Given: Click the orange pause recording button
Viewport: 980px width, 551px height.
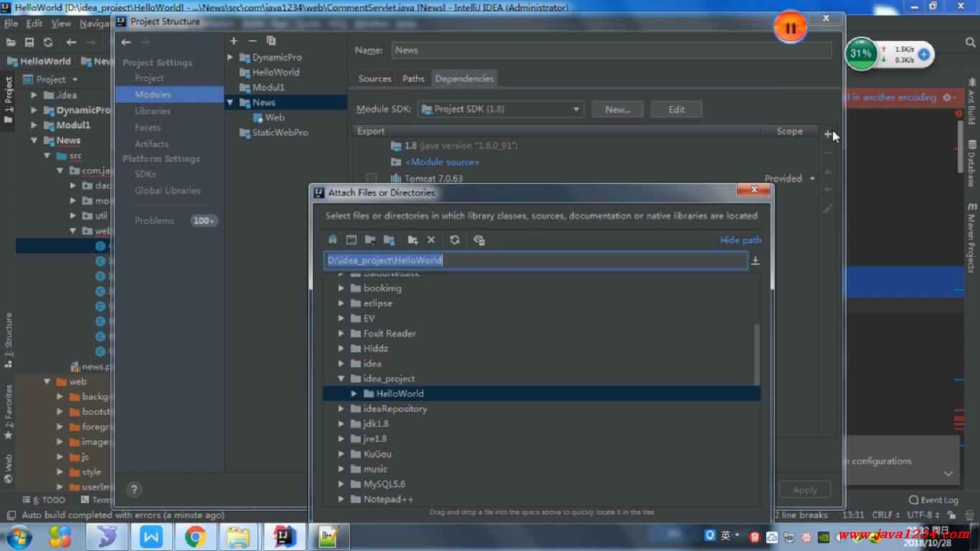Looking at the screenshot, I should (791, 28).
